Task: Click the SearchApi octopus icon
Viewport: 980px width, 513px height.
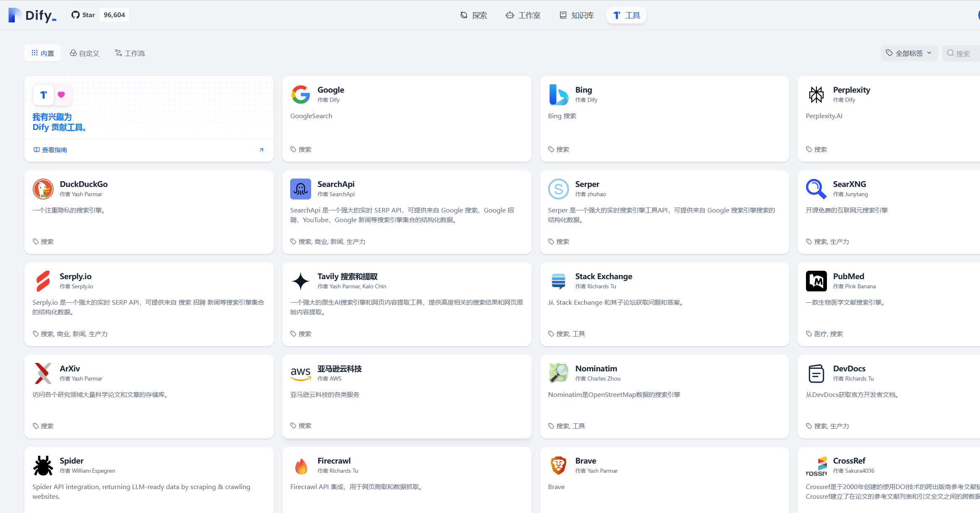Action: click(301, 189)
